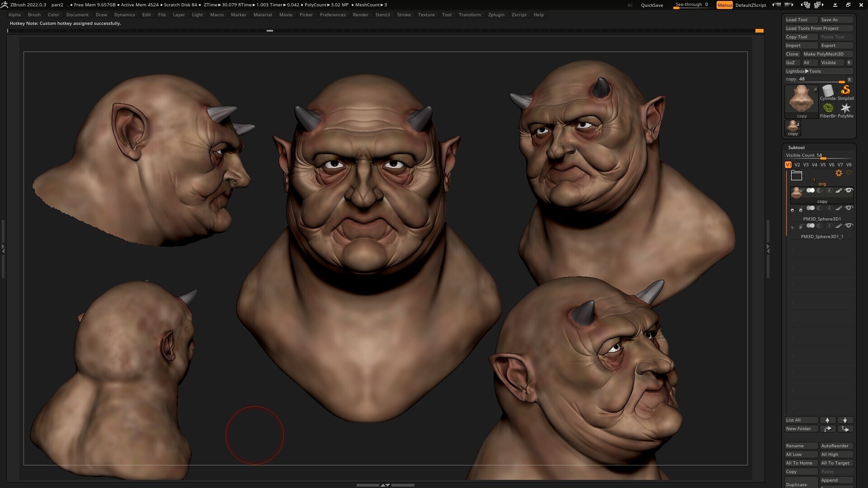This screenshot has width=868, height=488.
Task: Switch to the V2 visibility set
Action: tap(797, 165)
